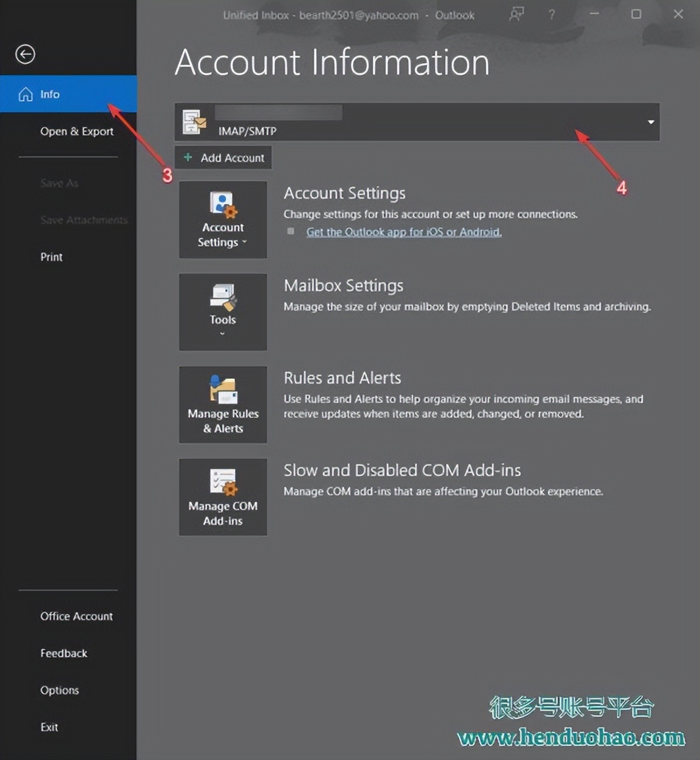Screen dimensions: 700x760
Task: Click the green plus Add Account icon
Action: point(188,158)
